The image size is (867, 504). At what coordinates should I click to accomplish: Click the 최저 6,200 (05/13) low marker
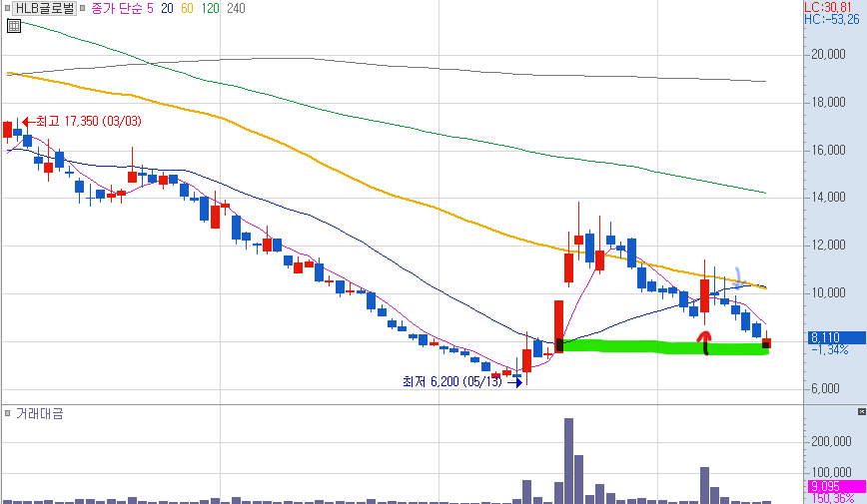[x=462, y=381]
